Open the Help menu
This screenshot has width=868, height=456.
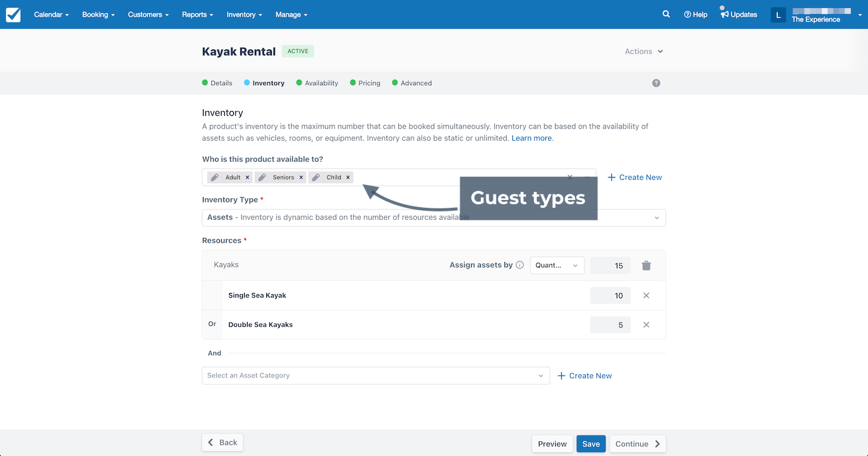click(x=696, y=14)
